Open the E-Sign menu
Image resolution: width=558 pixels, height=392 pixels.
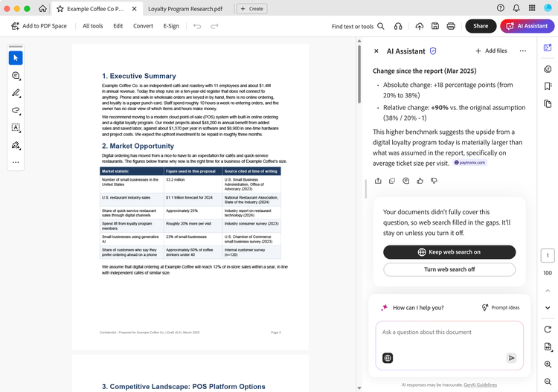(171, 26)
